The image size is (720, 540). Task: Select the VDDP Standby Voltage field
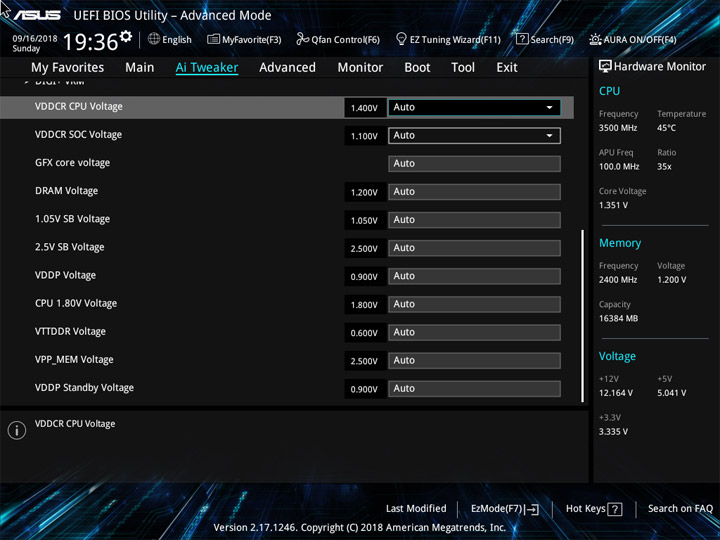[474, 389]
